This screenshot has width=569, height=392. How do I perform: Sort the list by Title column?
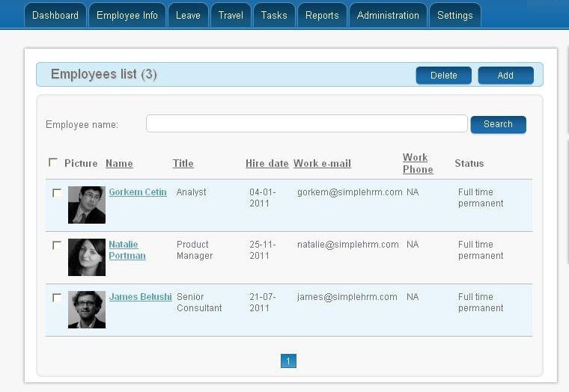(183, 164)
